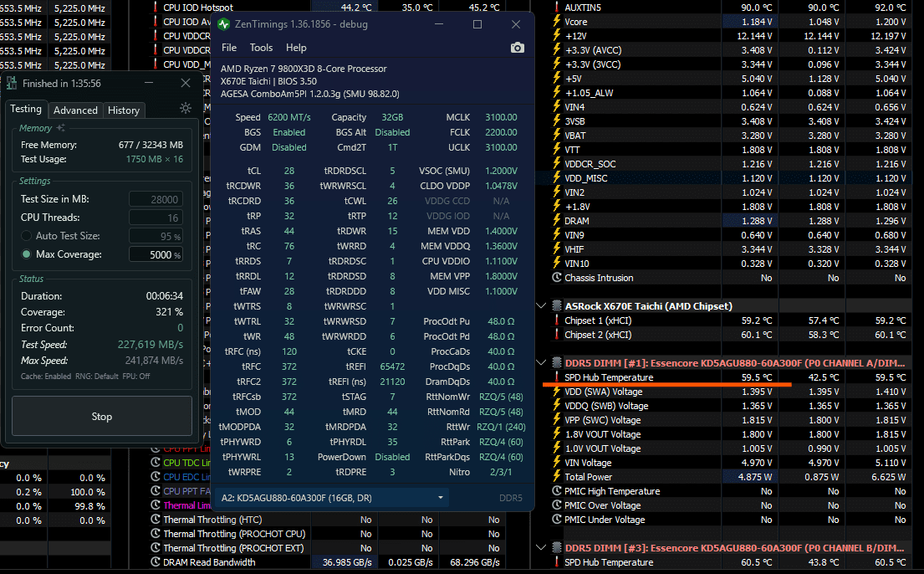
Task: Select the VDDQ (SWB) Voltage row
Action: [x=729, y=406]
